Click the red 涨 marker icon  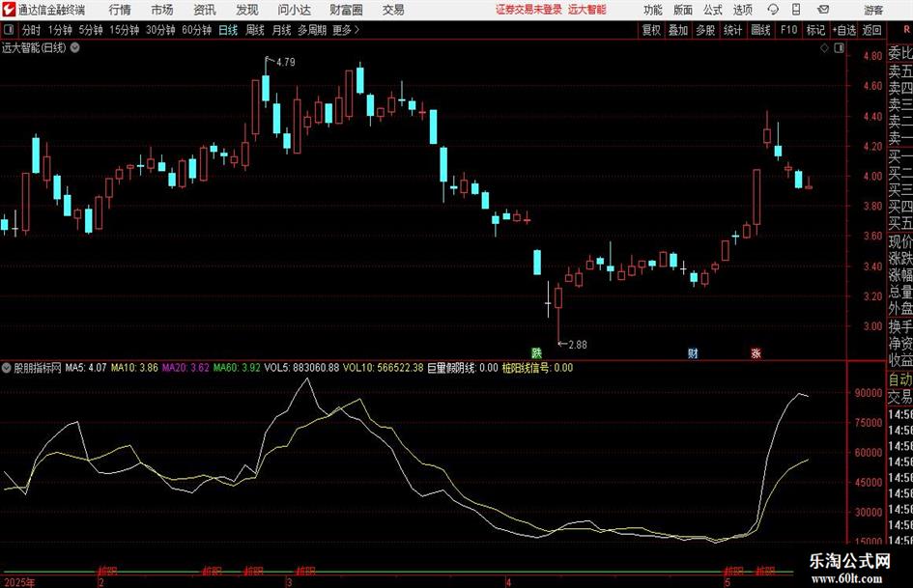click(756, 352)
